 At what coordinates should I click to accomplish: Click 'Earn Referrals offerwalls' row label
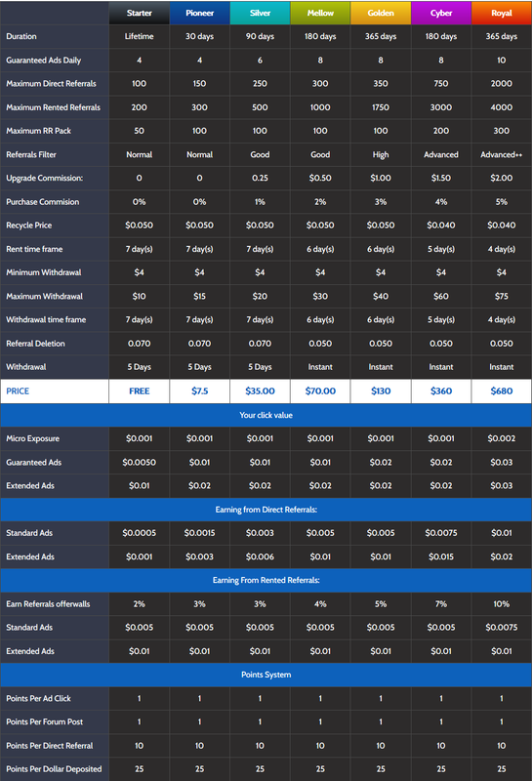(48, 604)
